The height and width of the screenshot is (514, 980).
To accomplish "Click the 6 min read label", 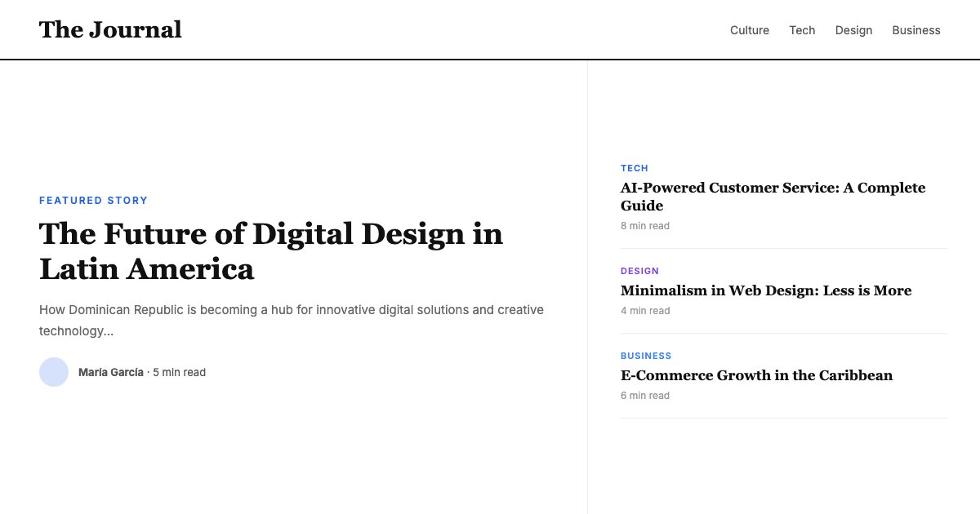I will 645,396.
